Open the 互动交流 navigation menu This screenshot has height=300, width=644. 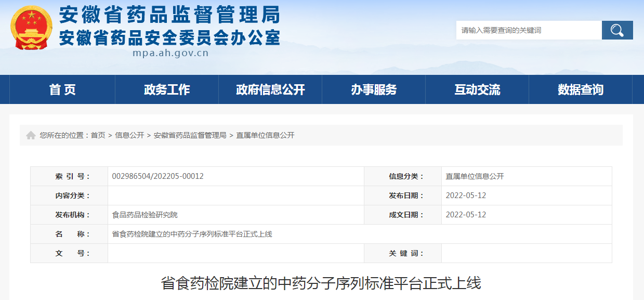[x=477, y=89]
